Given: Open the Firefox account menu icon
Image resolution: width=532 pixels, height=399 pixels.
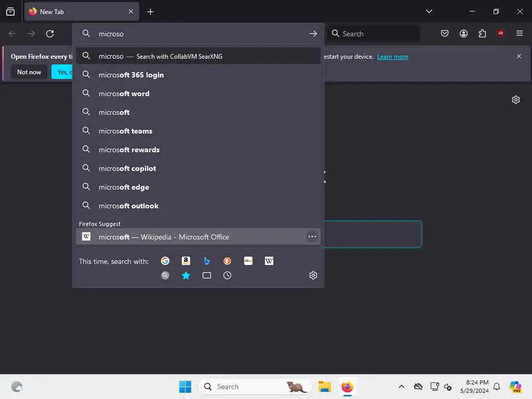Looking at the screenshot, I should [463, 33].
